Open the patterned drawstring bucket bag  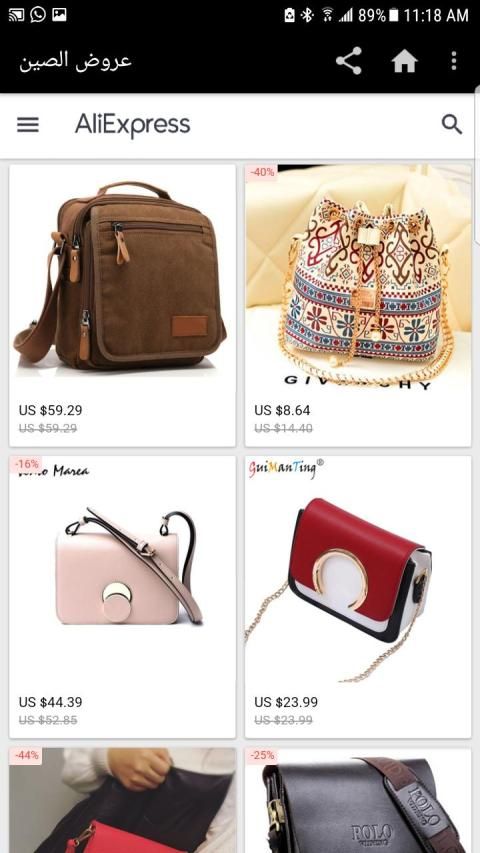click(x=358, y=305)
